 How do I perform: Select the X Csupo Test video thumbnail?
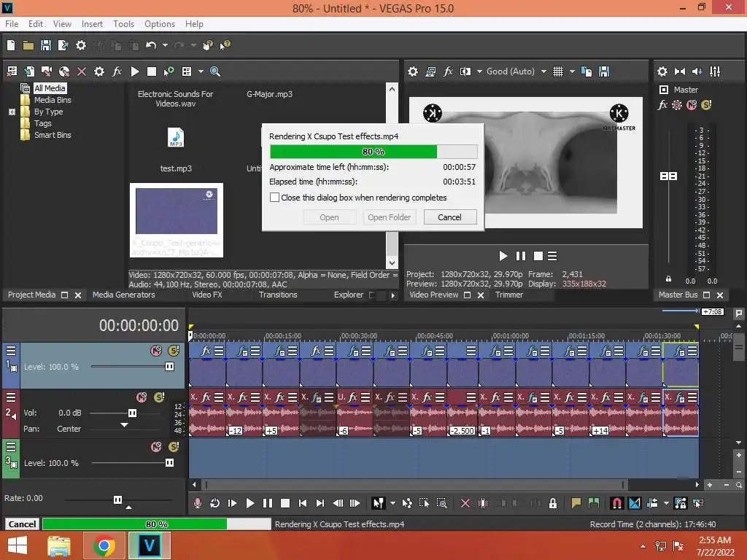pyautogui.click(x=177, y=220)
